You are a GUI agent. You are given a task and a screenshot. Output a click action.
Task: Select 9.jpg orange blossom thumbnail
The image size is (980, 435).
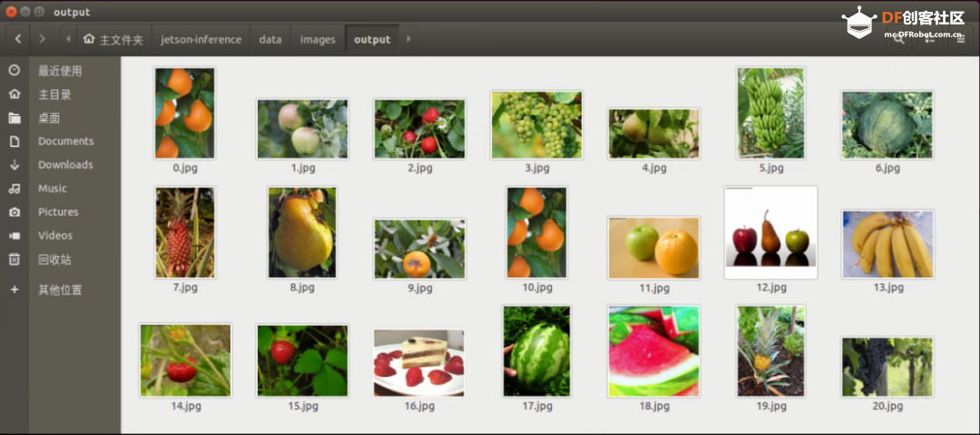tap(419, 249)
